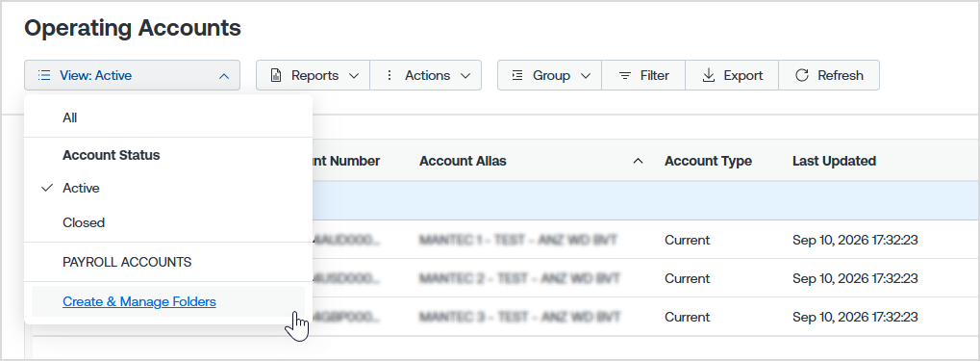Open the Actions dropdown chevron

coord(465,76)
